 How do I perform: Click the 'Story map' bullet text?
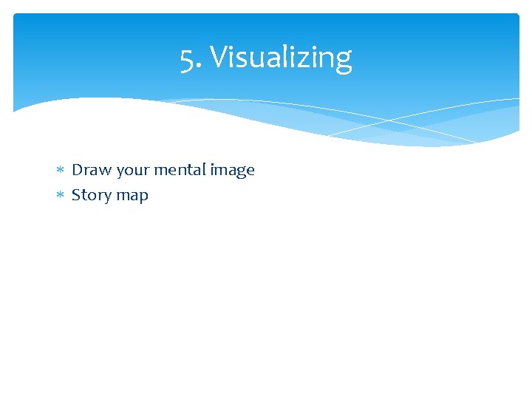[x=110, y=195]
